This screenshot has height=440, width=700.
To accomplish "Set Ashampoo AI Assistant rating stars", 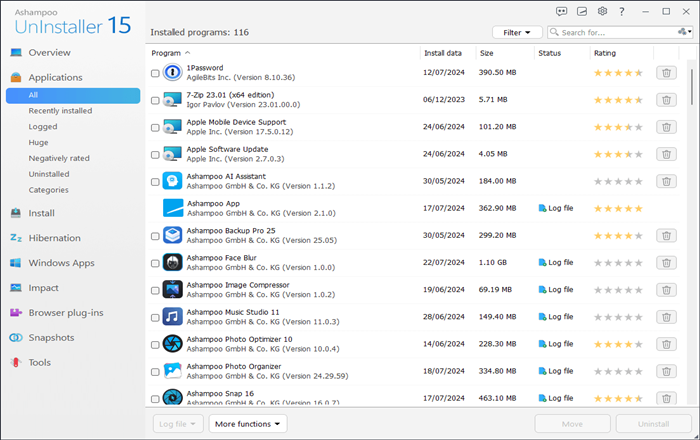I will (618, 182).
